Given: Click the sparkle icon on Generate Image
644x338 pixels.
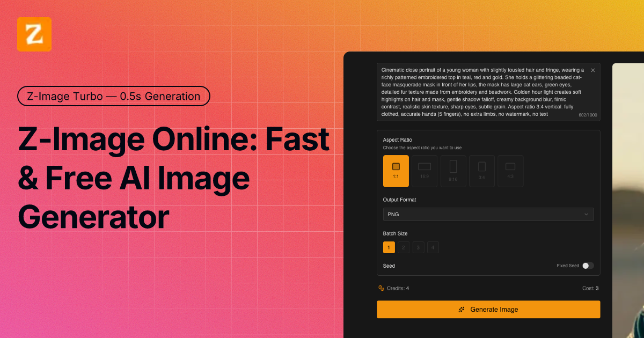Looking at the screenshot, I should coord(461,309).
